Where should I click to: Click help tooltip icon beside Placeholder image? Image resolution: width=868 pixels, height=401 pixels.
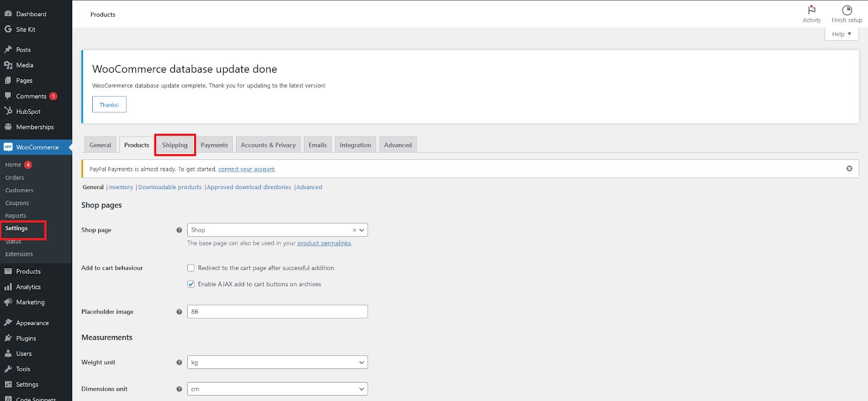click(179, 312)
